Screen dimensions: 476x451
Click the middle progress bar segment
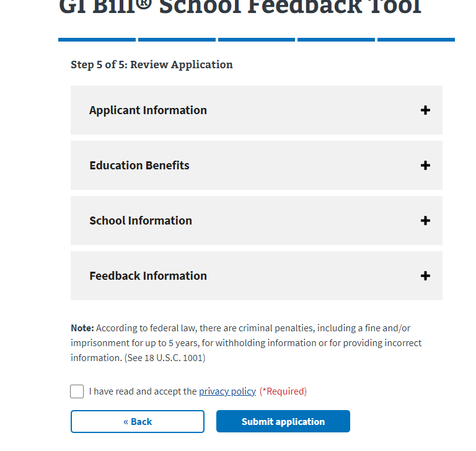(257, 40)
